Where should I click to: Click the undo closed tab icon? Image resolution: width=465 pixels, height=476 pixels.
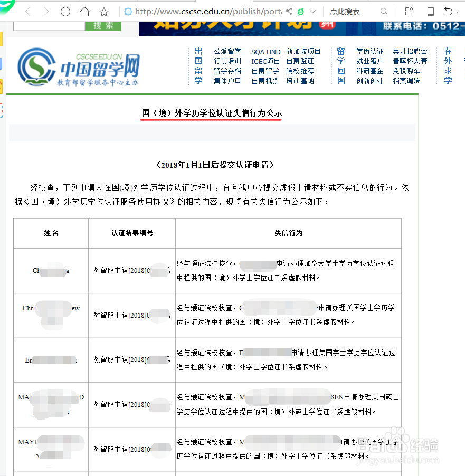448,12
